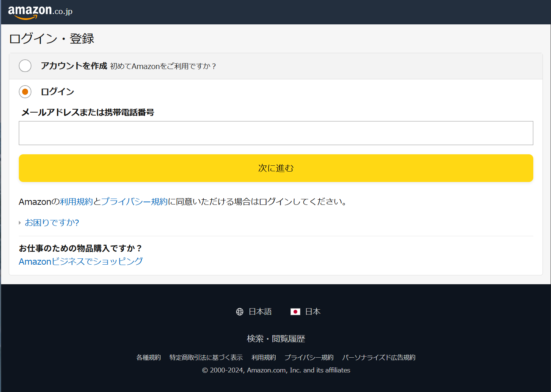Open the 日本語 language selector
Viewport: 551px width, 392px height.
coord(260,312)
